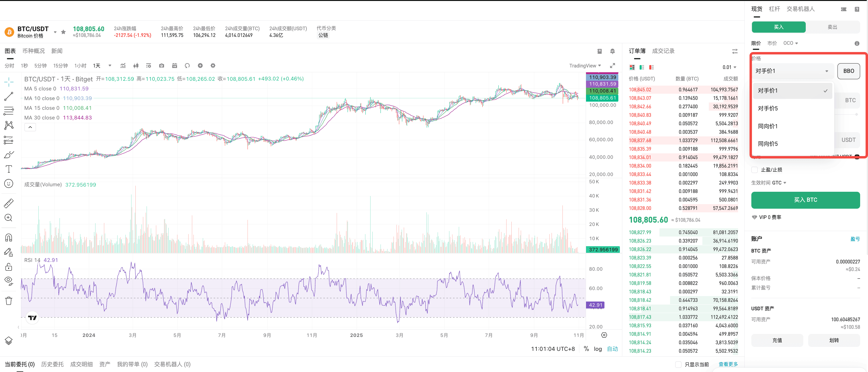Click the ruler measure tool

9,203
